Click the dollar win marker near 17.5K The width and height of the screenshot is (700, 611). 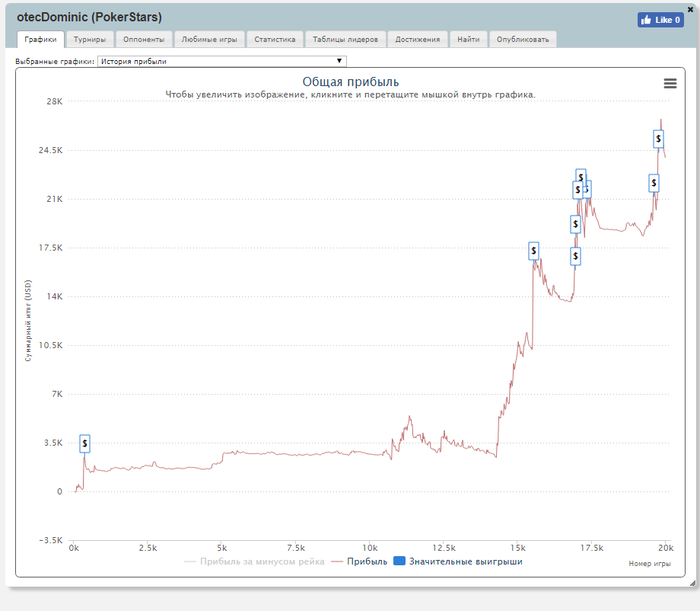point(533,251)
